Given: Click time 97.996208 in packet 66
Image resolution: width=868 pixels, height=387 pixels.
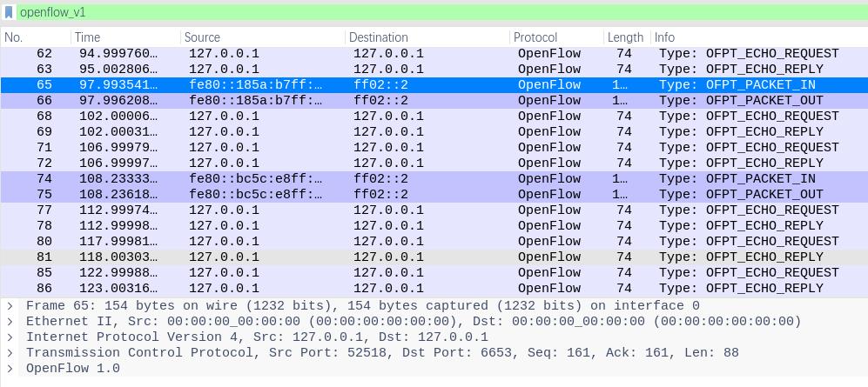Looking at the screenshot, I should point(117,101).
